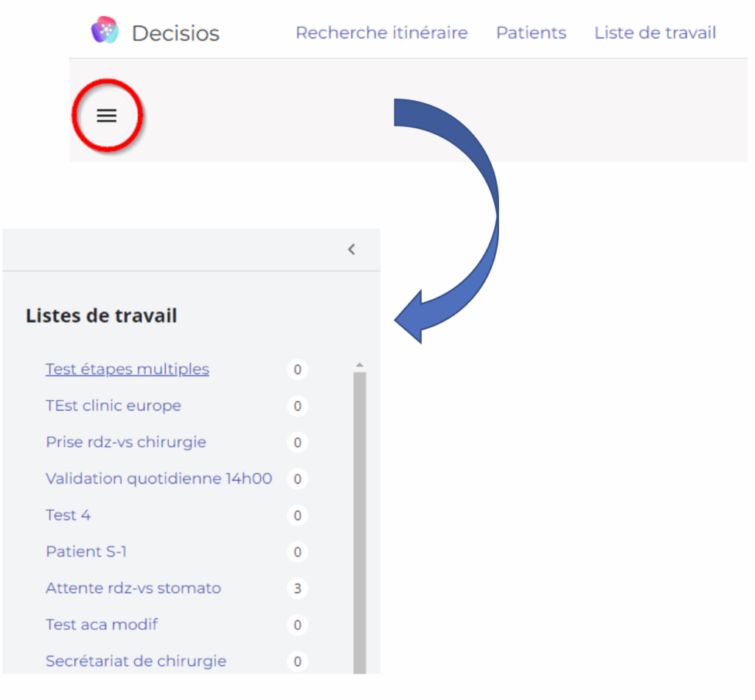
Task: Select the TEst clinic europe worklist
Action: (x=113, y=405)
